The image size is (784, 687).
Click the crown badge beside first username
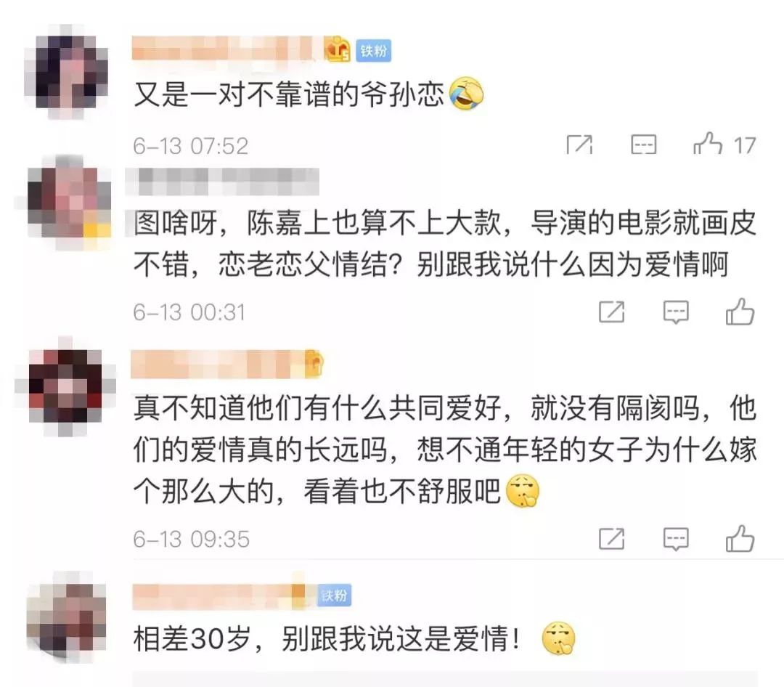tap(338, 49)
